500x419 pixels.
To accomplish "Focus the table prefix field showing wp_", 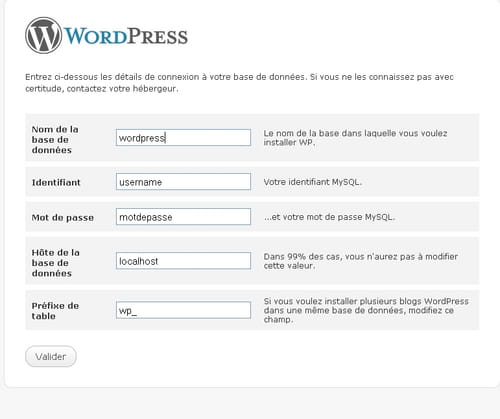I will [x=183, y=310].
